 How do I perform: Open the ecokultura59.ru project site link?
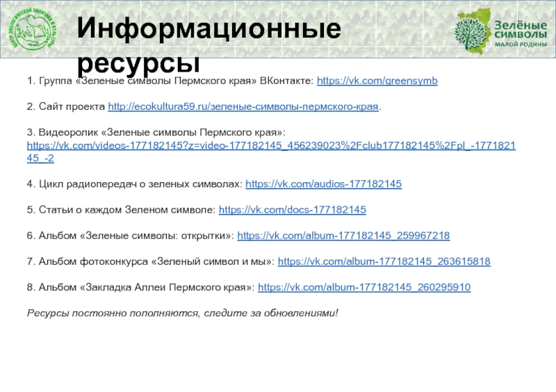coord(244,107)
